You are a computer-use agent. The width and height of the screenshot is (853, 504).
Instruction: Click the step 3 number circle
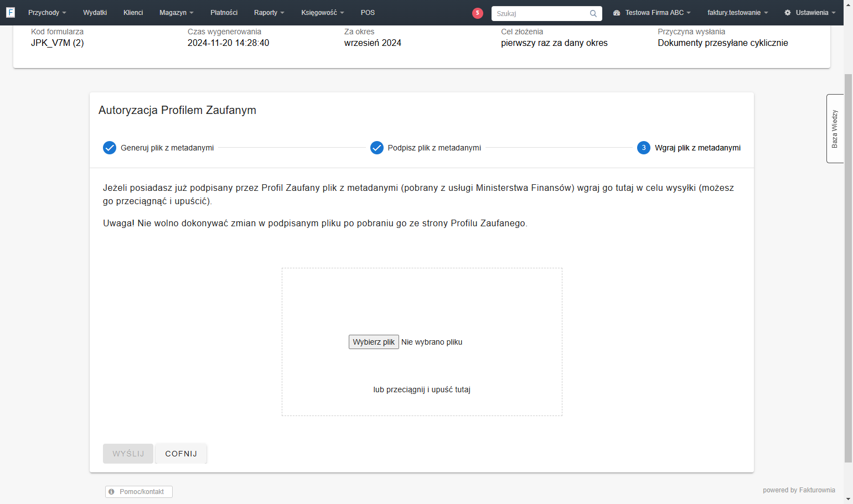point(644,148)
